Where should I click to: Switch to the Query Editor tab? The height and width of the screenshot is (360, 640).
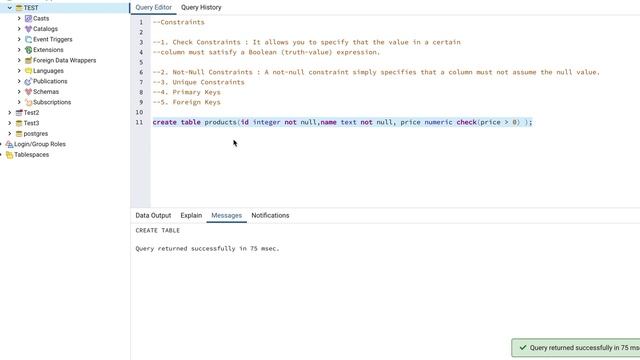click(153, 7)
